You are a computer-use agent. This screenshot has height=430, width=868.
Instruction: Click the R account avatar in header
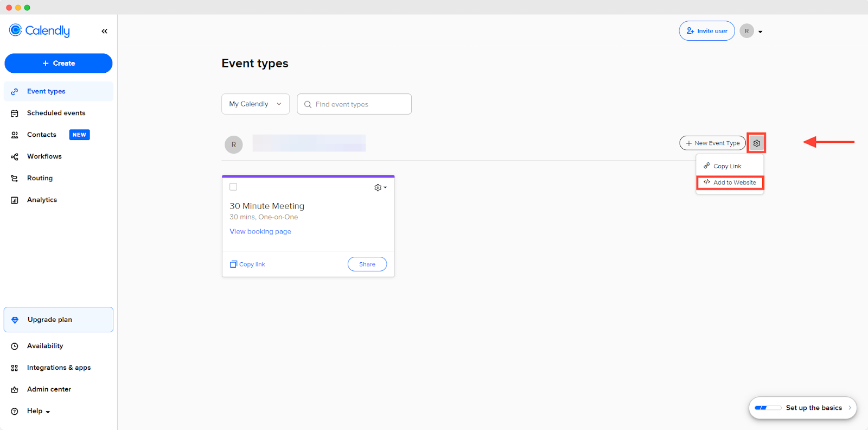point(747,31)
